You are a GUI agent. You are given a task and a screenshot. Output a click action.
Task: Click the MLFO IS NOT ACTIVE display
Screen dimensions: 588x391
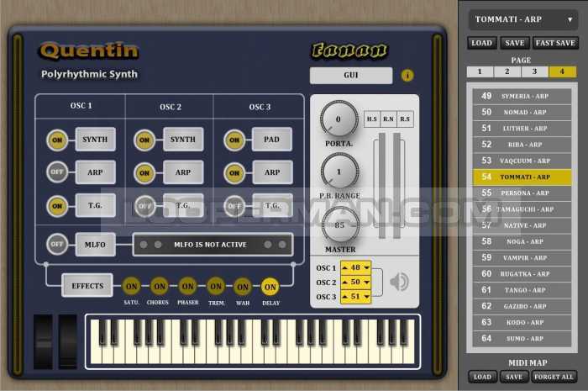pos(213,245)
